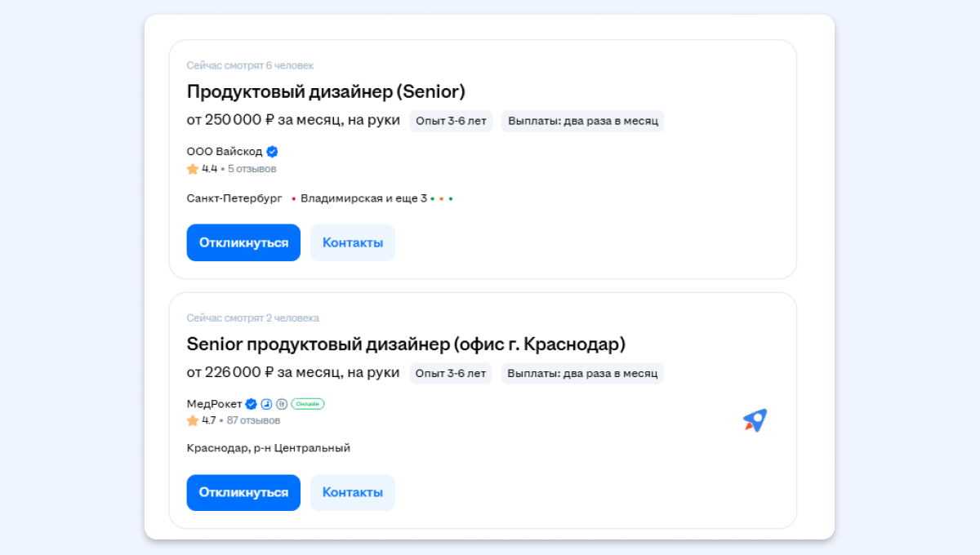980x555 pixels.
Task: Show Контакты for ООО Вайскод vacancy
Action: [x=352, y=242]
